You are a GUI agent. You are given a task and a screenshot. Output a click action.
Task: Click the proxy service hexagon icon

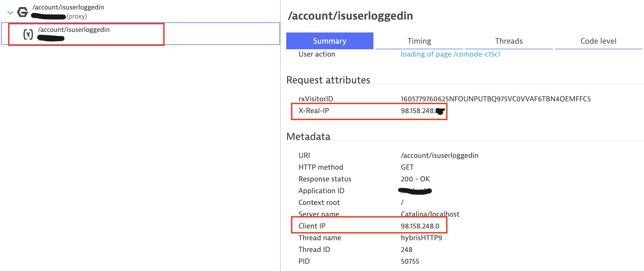(23, 12)
